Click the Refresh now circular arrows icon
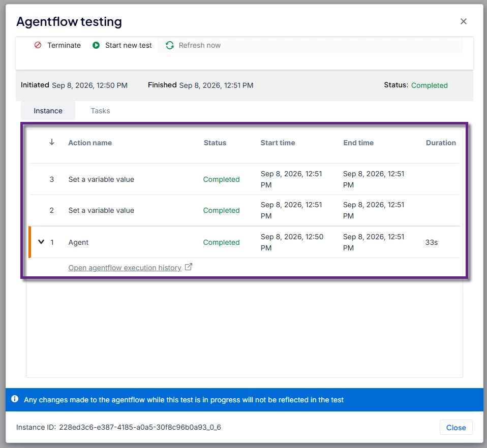Image resolution: width=487 pixels, height=448 pixels. coord(170,45)
